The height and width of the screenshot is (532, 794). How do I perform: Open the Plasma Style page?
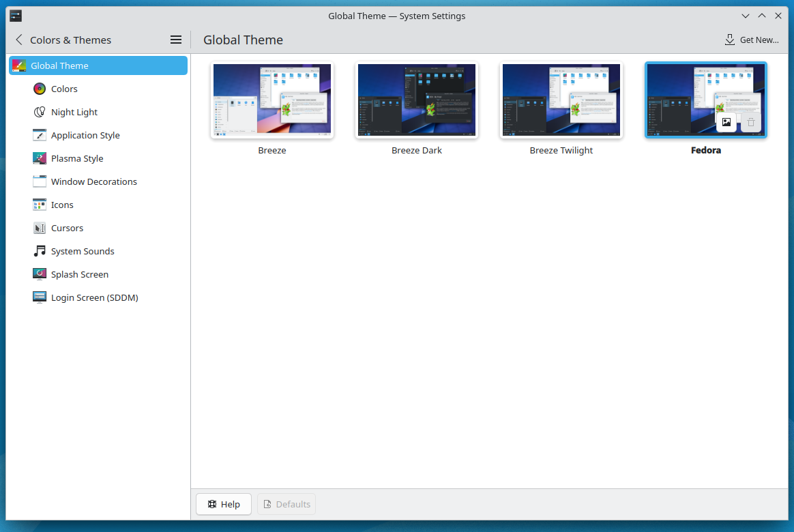click(98, 158)
